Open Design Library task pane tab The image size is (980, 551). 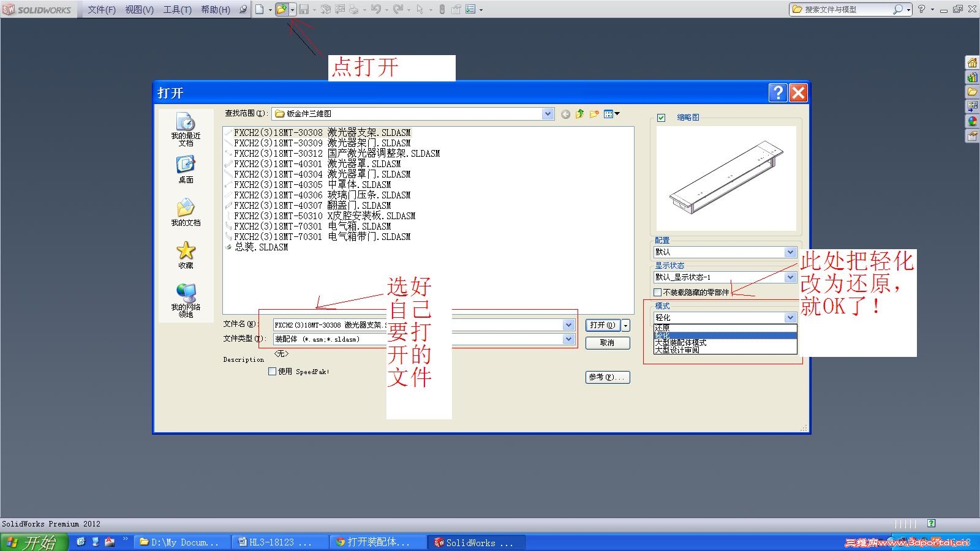click(x=972, y=77)
